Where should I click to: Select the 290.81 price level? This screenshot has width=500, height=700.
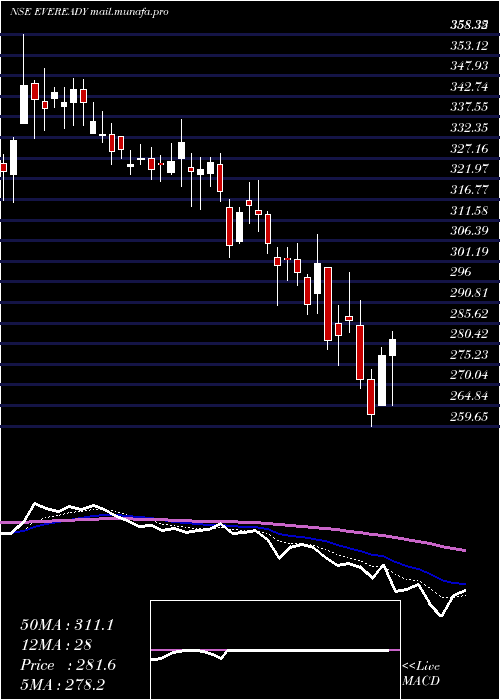[468, 293]
